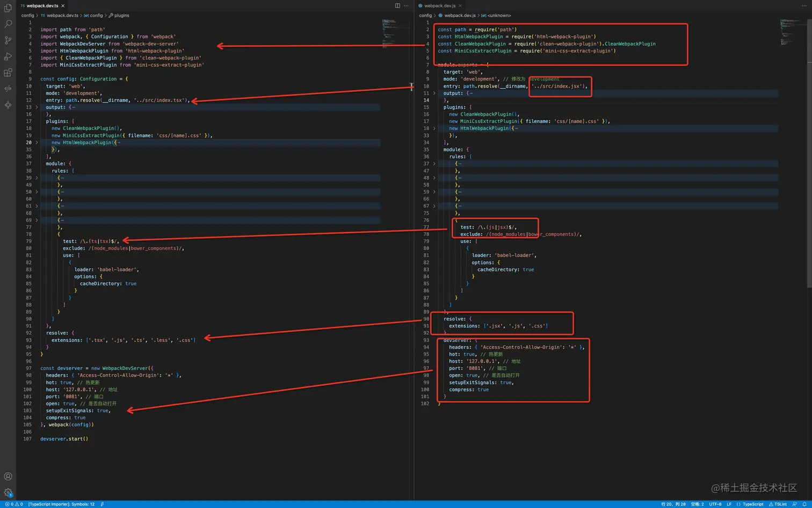Open the Accounts menu icon
The height and width of the screenshot is (508, 812).
click(x=8, y=476)
